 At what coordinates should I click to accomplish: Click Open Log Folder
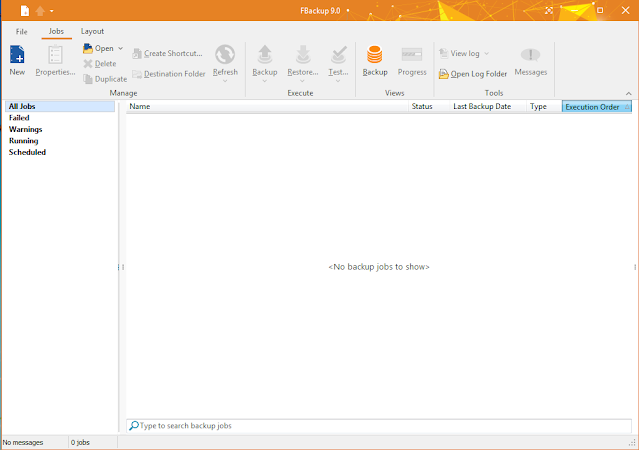[x=473, y=74]
